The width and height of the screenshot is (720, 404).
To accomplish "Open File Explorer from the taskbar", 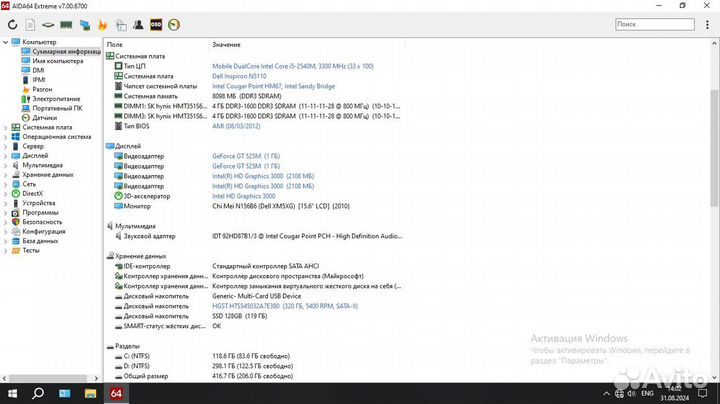I will pyautogui.click(x=90, y=393).
